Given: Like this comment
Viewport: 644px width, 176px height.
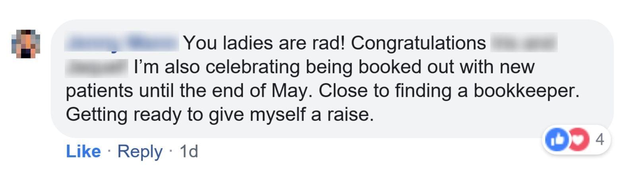Looking at the screenshot, I should tap(83, 151).
